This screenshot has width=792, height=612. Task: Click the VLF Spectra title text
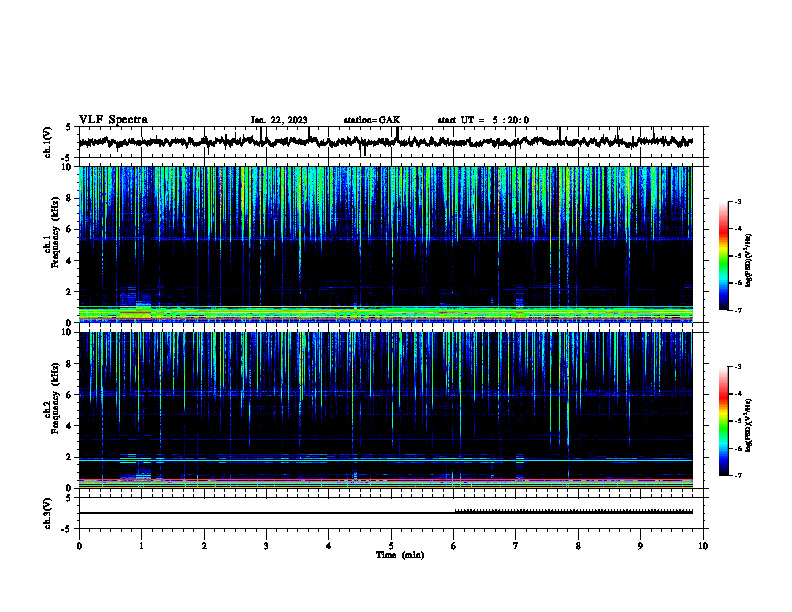pyautogui.click(x=113, y=120)
